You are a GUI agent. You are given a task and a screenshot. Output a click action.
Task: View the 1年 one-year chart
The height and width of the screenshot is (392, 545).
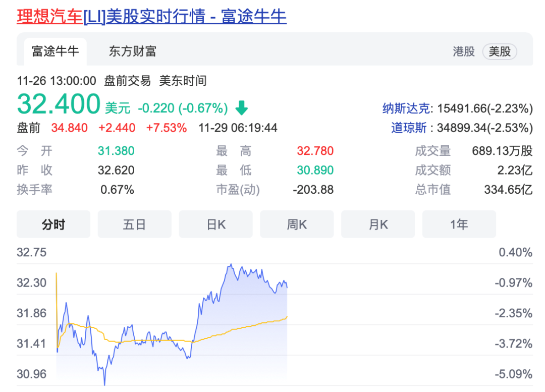click(x=459, y=225)
